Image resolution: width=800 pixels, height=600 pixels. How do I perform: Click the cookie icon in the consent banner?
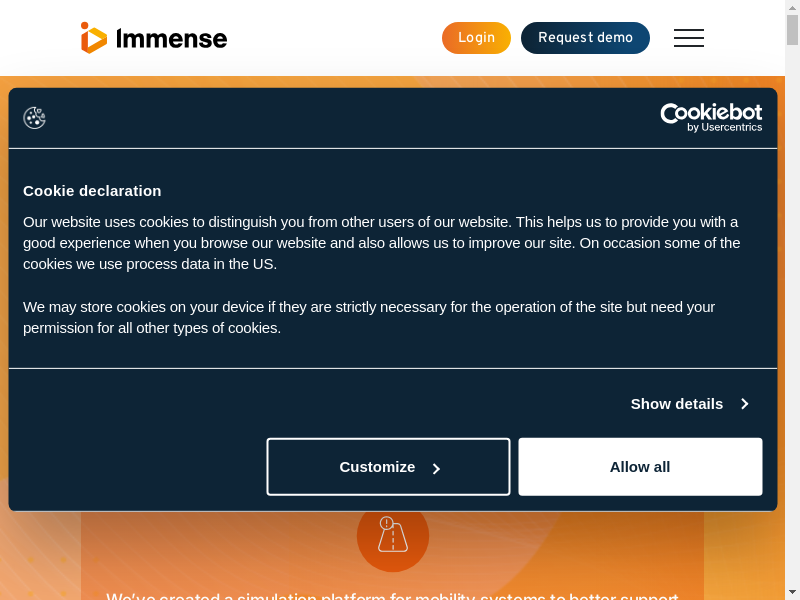coord(35,118)
